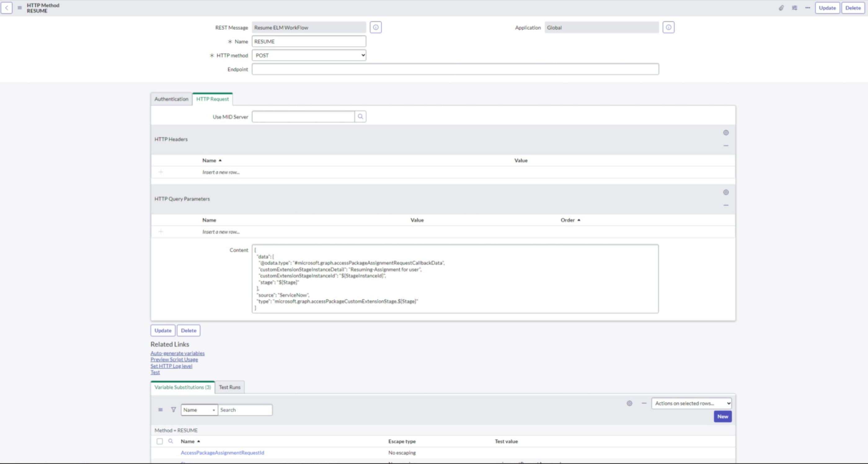This screenshot has width=868, height=464.
Task: Open Variable Substitutions gear settings
Action: tap(629, 403)
